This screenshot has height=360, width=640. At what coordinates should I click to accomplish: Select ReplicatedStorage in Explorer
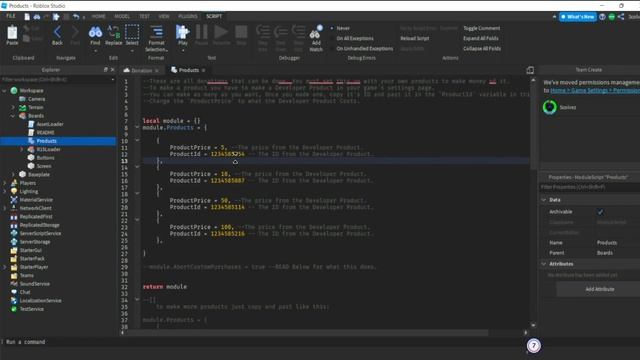pos(39,225)
